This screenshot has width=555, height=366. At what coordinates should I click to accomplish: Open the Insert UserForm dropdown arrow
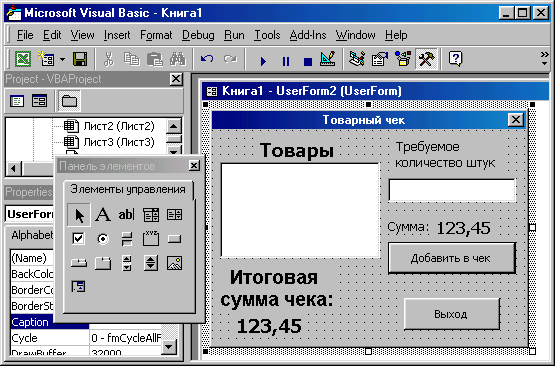pos(62,59)
